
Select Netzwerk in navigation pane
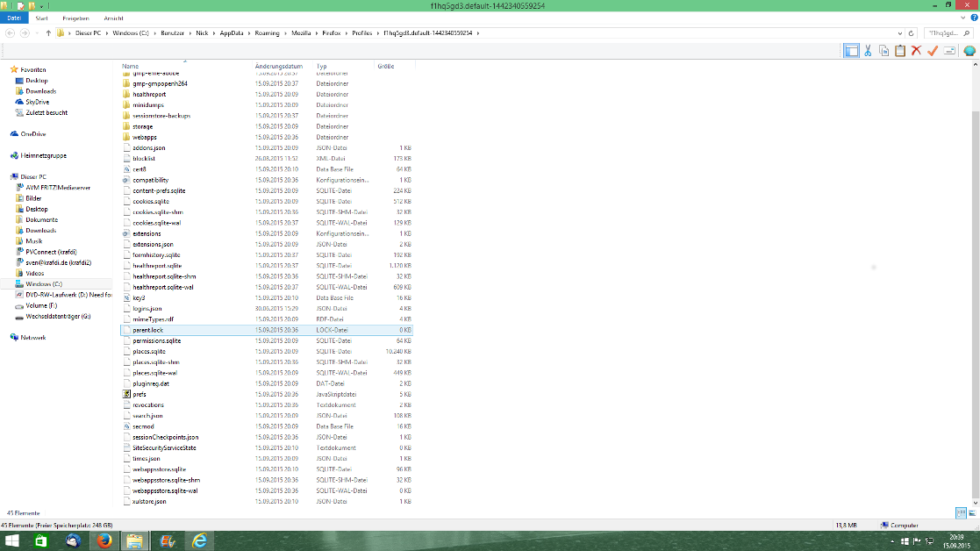(x=32, y=337)
